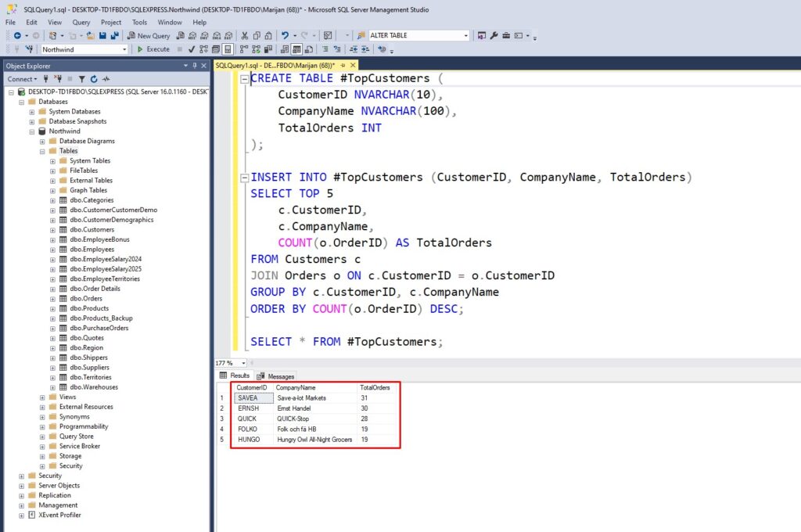801x532 pixels.
Task: Click the Refresh icon in Object Explorer
Action: 93,78
